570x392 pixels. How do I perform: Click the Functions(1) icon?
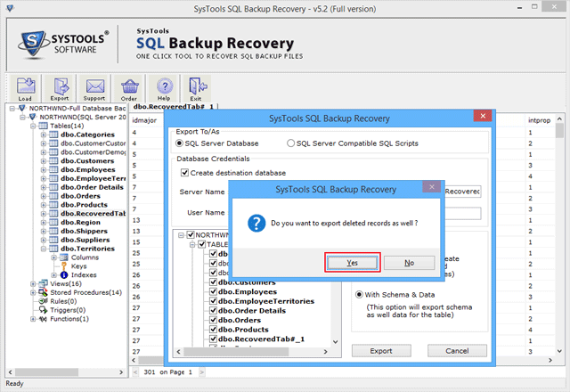[44, 319]
